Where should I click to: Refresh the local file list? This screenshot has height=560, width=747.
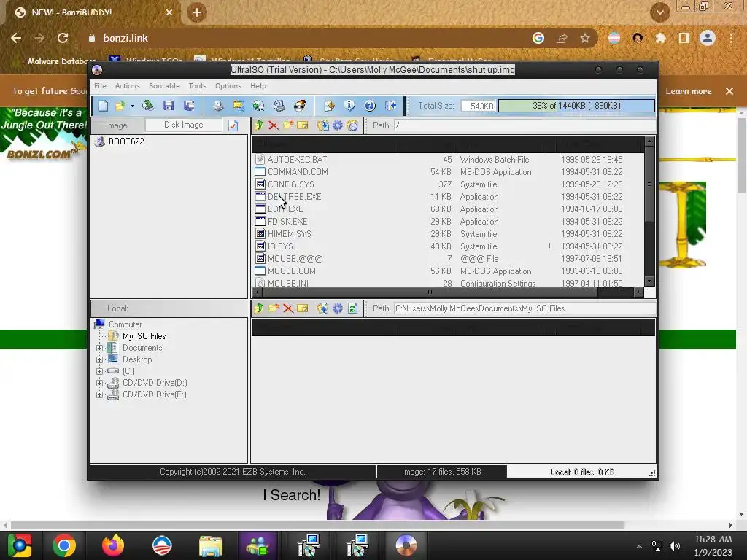coord(352,308)
